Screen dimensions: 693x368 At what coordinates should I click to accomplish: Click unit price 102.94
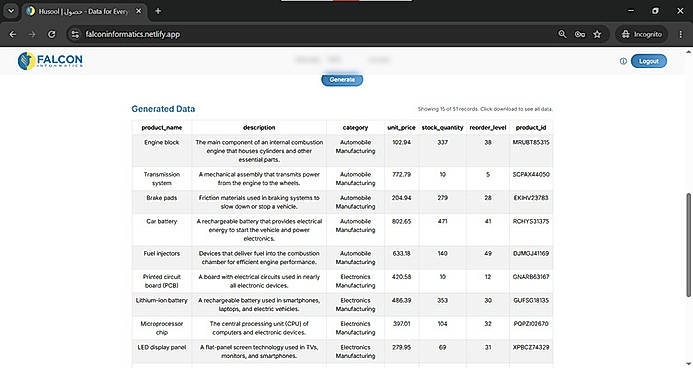401,142
